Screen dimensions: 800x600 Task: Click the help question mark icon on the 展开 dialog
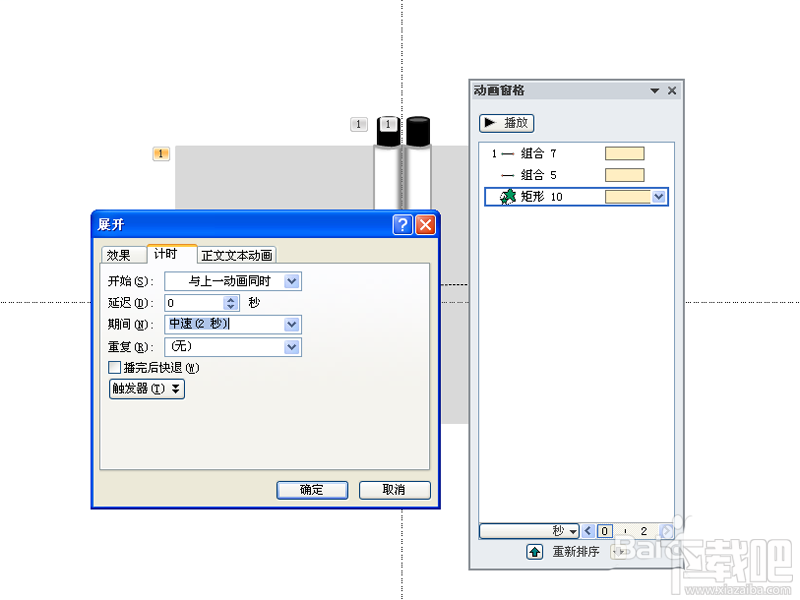403,224
